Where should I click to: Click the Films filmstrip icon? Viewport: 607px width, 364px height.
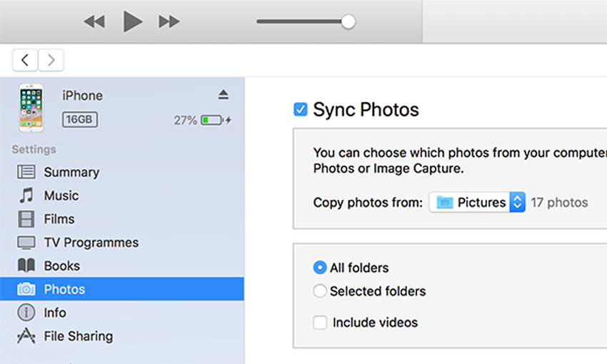26,219
